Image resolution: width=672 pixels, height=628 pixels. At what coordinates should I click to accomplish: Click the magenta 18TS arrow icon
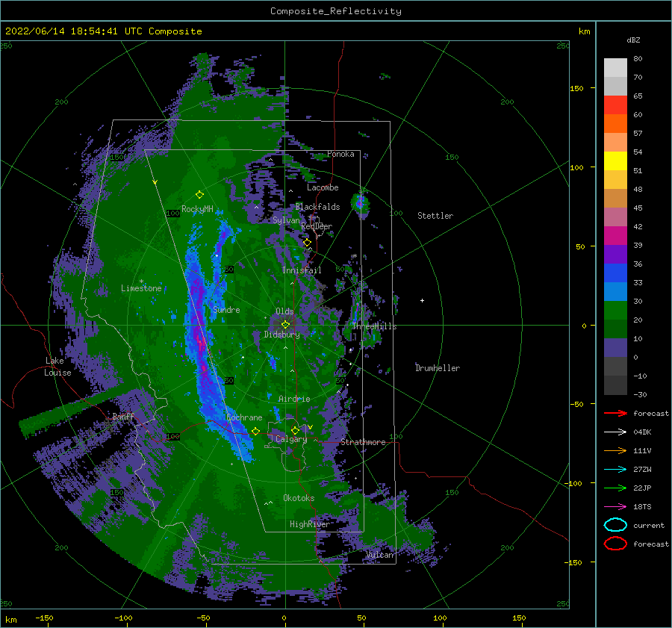pos(615,507)
